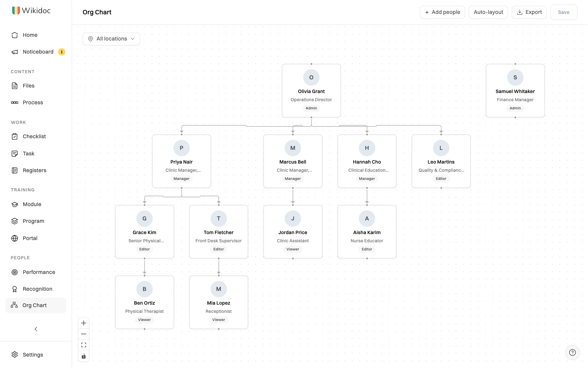Click the "Org Chart" page heading
Viewport: 588px width, 368px height.
click(x=97, y=12)
